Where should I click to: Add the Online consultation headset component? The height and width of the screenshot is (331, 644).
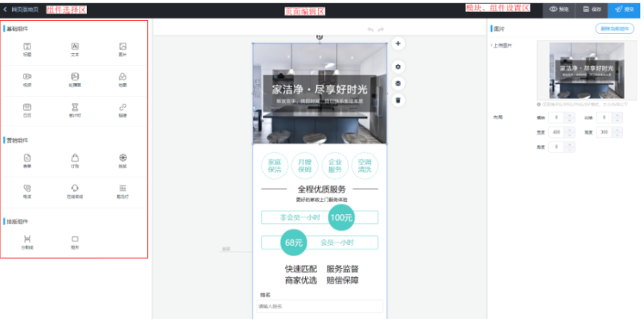point(75,192)
